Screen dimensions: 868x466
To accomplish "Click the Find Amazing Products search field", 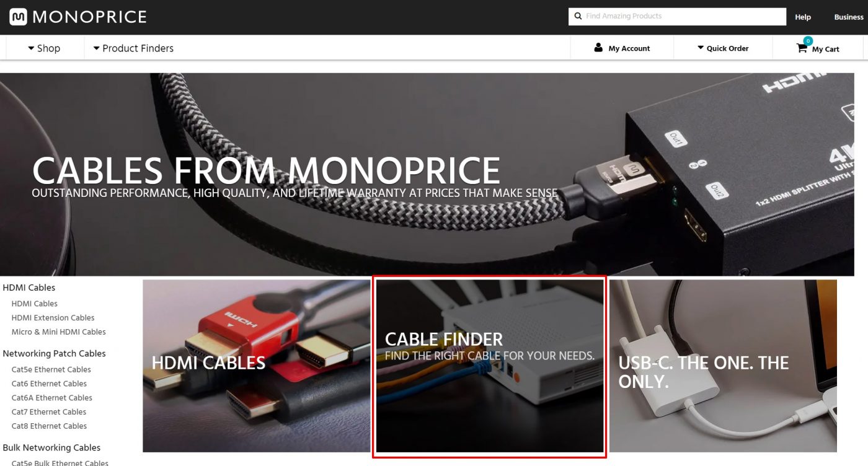I will [677, 17].
